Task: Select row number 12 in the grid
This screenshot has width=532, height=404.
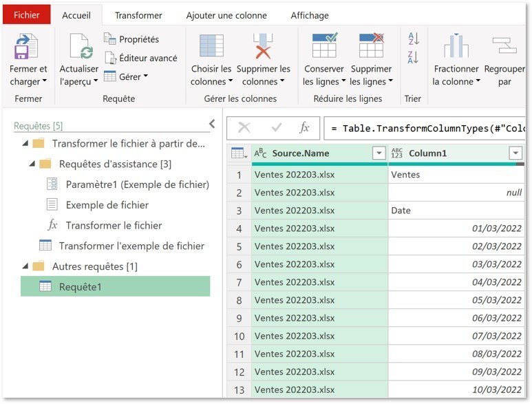Action: (240, 372)
